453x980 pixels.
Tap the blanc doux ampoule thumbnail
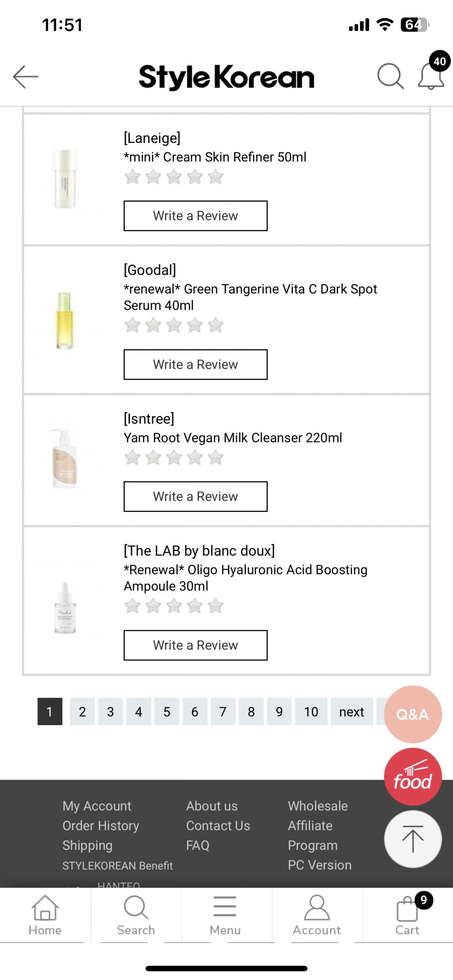pyautogui.click(x=65, y=608)
